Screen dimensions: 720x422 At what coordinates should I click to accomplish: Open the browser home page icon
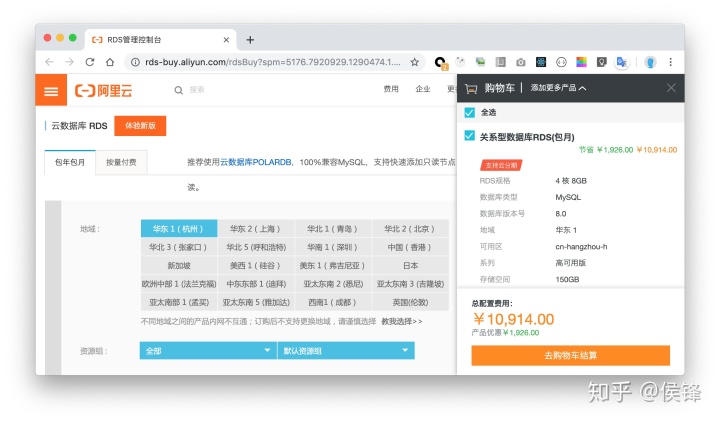pos(110,62)
